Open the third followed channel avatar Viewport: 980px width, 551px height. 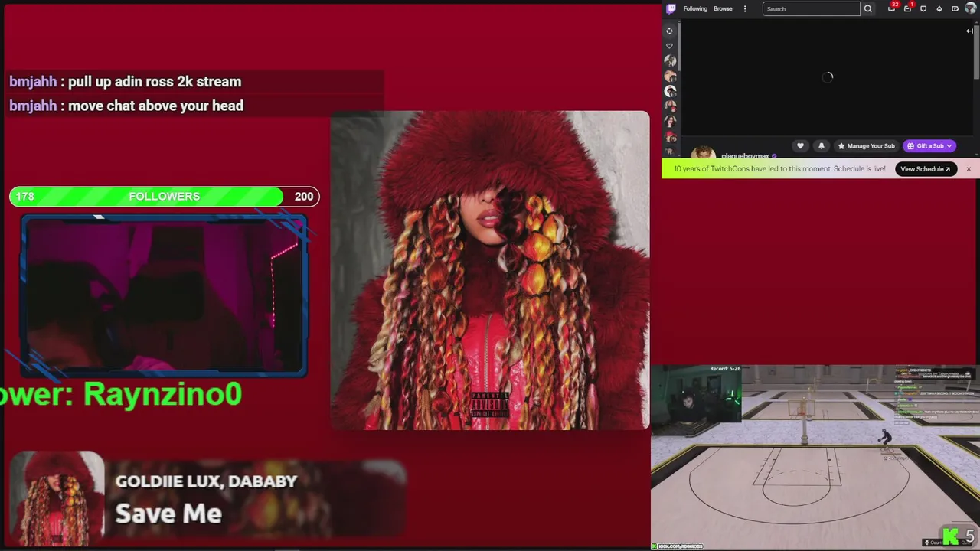(671, 91)
